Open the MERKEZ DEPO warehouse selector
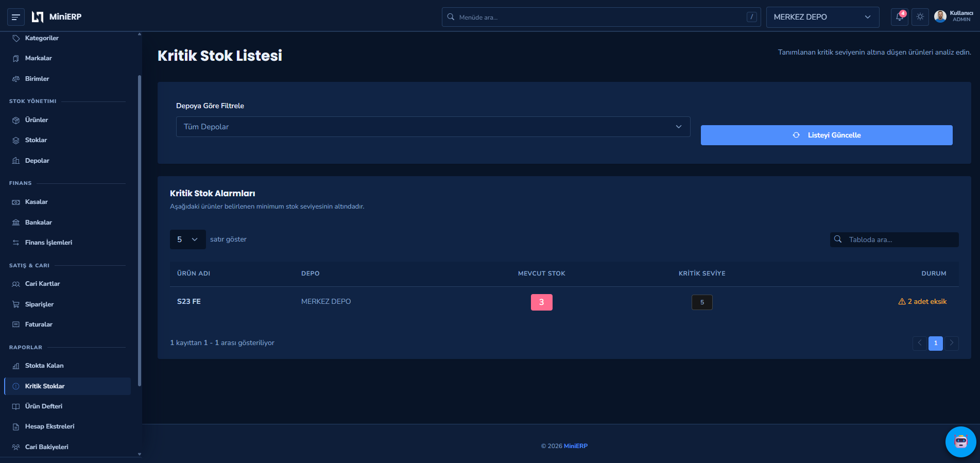Screen dimensions: 980x463 (x=822, y=17)
